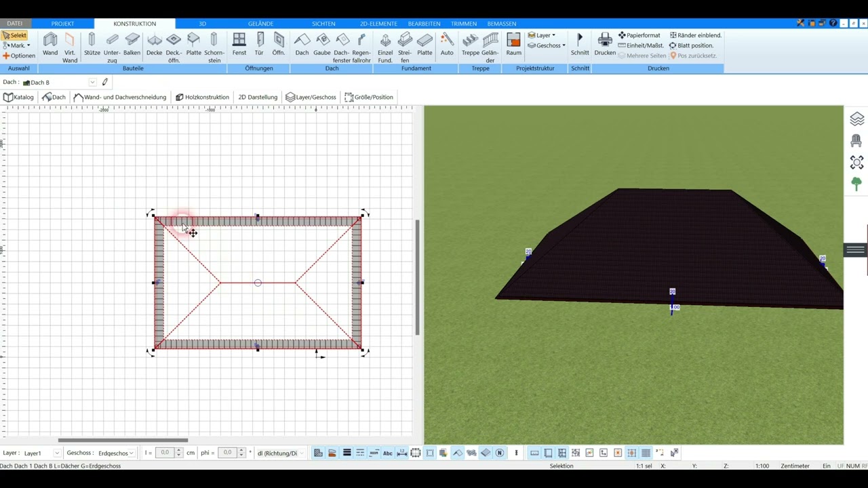The width and height of the screenshot is (868, 488).
Task: Click the Balken tool icon
Action: point(132,45)
